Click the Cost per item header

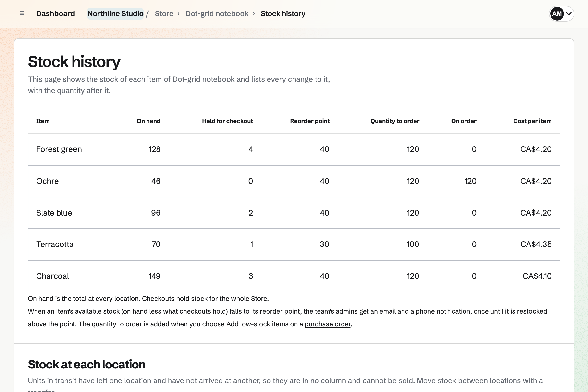pos(532,121)
